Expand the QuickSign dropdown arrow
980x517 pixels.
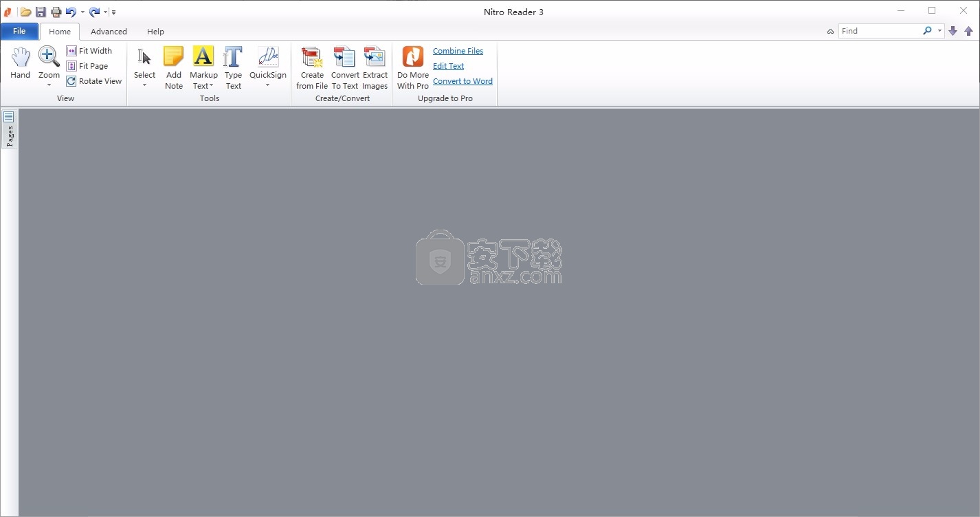tap(268, 85)
